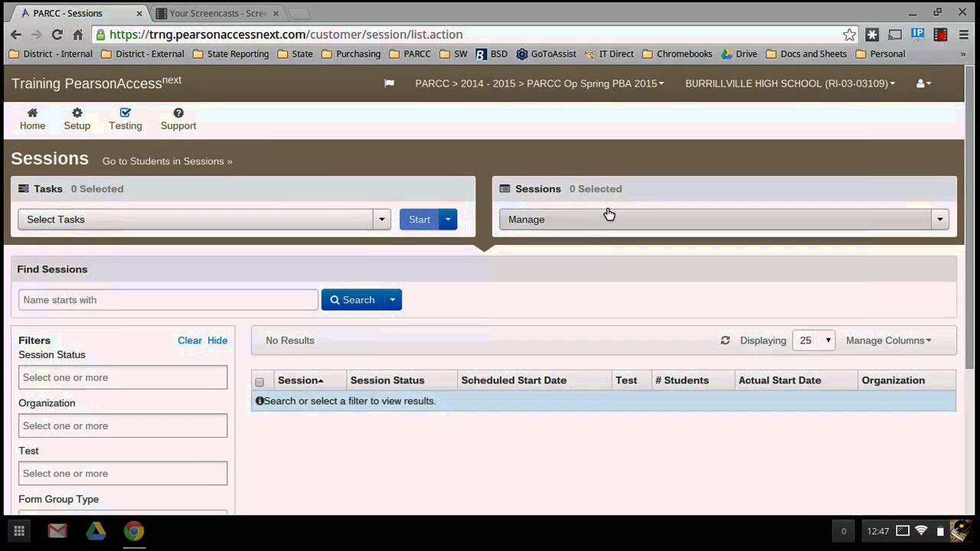This screenshot has width=980, height=551.
Task: Click the clock showing 12:47
Action: point(878,531)
